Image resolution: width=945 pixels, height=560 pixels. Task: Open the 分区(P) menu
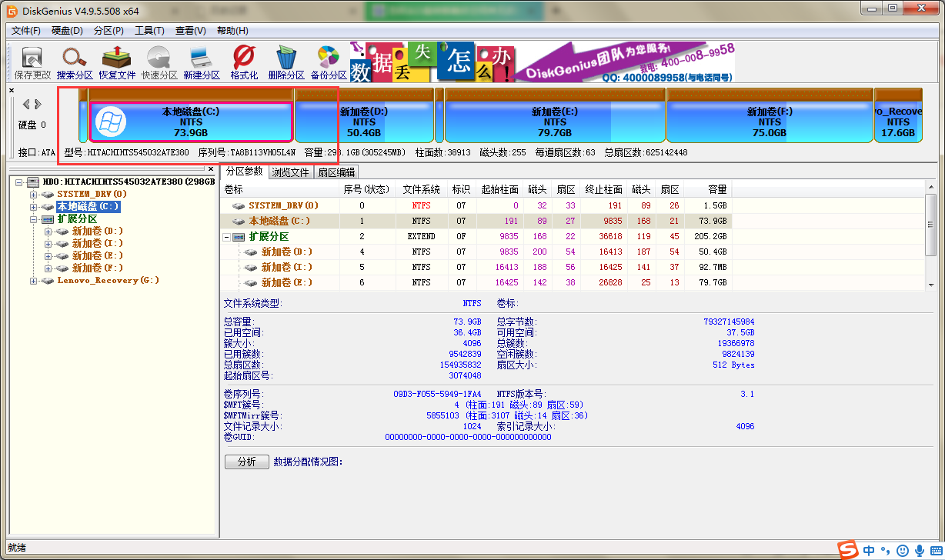(109, 31)
